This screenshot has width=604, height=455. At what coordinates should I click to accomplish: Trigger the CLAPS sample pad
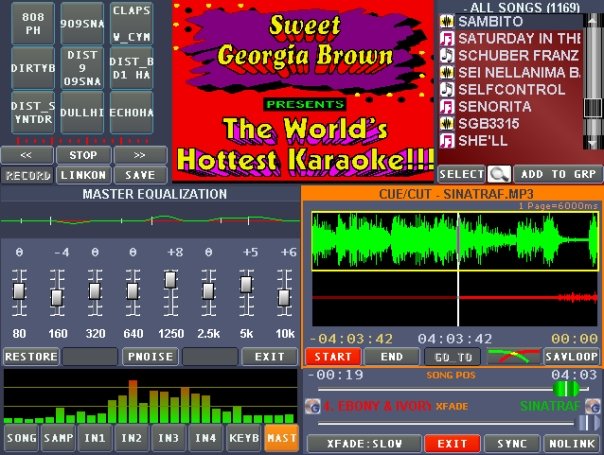pos(132,23)
